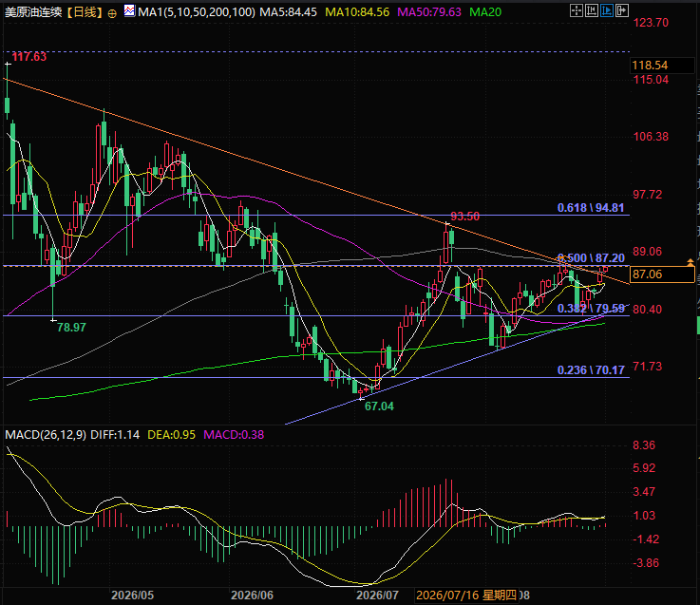Click the -1.42 MACD axis value

646,539
